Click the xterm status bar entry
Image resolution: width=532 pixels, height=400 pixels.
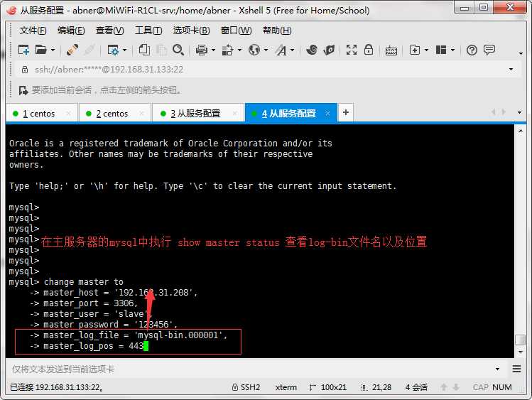point(286,387)
